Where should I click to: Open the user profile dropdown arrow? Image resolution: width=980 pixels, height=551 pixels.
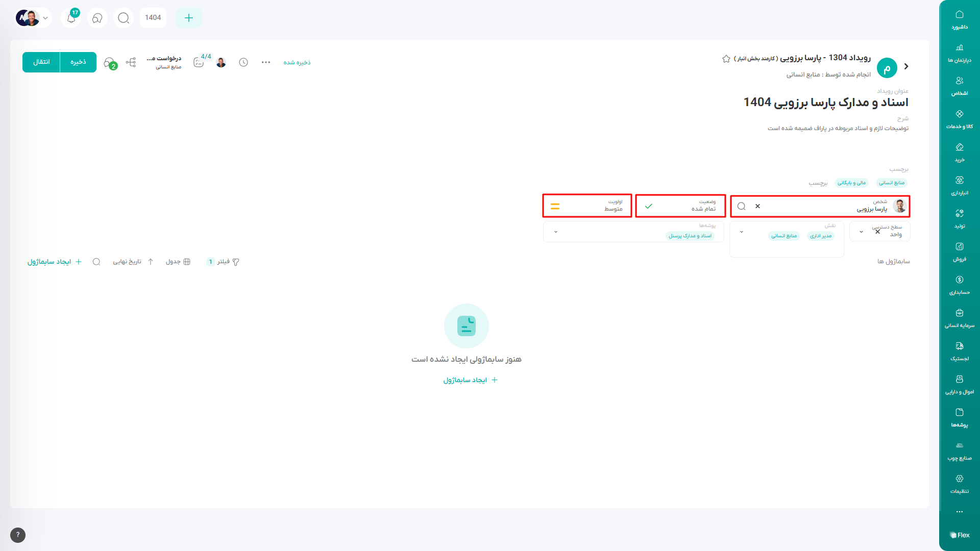coord(45,18)
